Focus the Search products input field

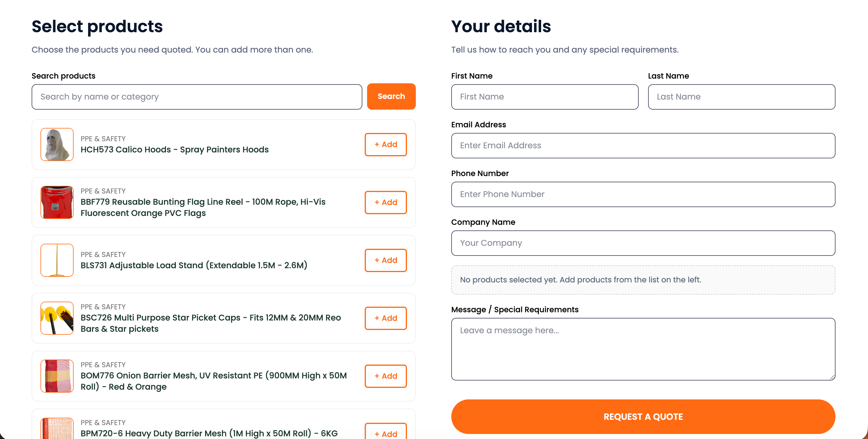tap(197, 97)
